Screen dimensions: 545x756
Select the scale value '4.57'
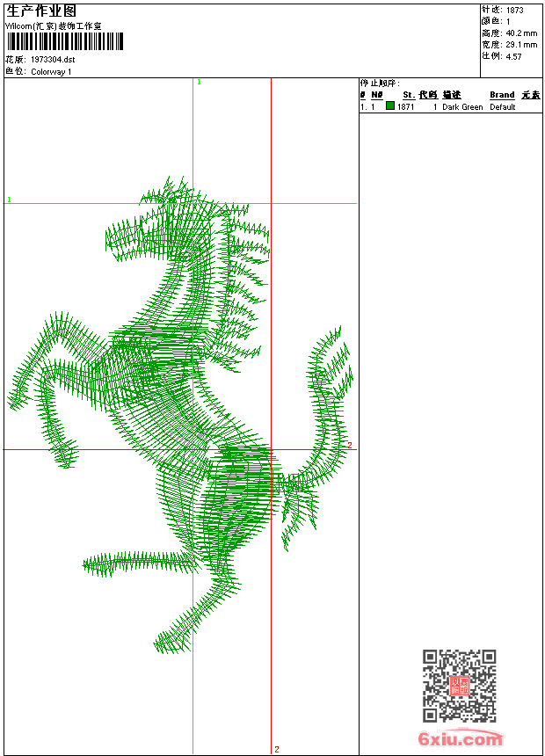point(513,56)
